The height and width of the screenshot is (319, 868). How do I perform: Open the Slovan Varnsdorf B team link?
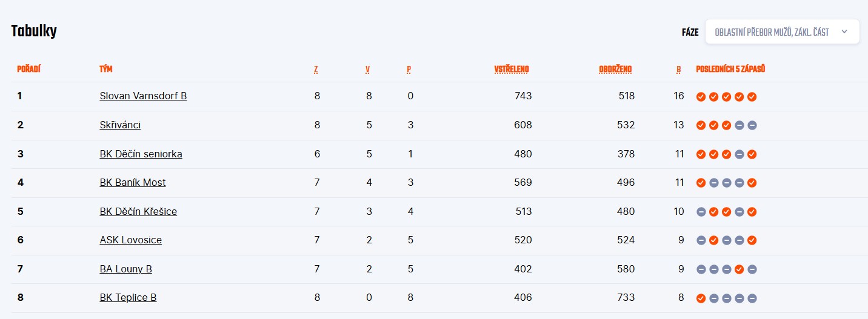pyautogui.click(x=143, y=96)
